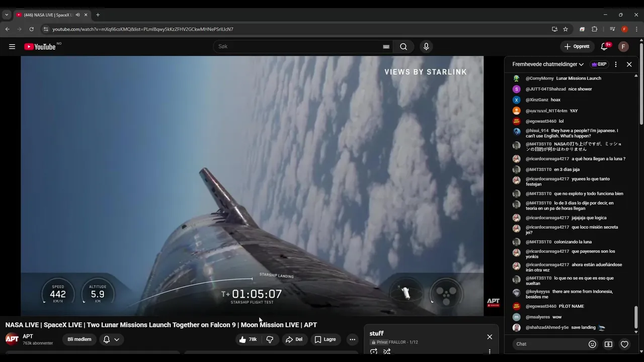
Task: Expand the Fremhevede chatmeldinger dropdown
Action: click(x=548, y=64)
